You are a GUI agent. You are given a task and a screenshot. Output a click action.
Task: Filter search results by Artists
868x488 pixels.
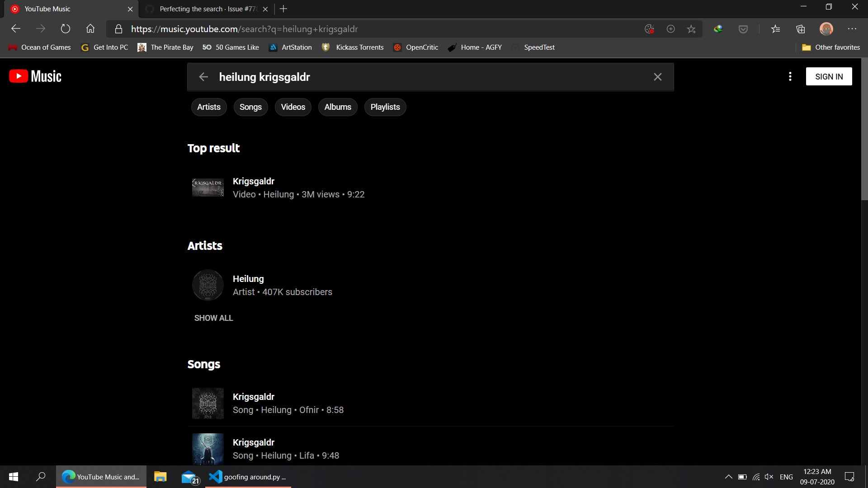209,107
